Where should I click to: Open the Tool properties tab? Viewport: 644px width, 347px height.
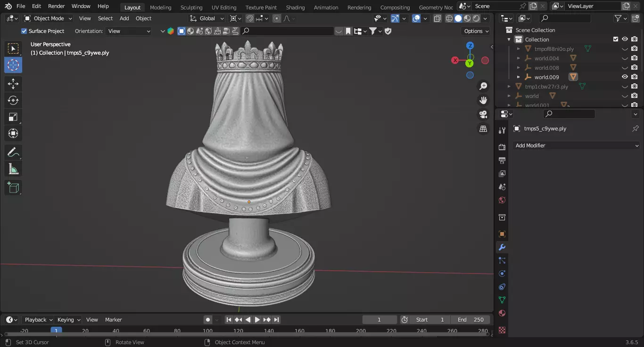pos(502,130)
